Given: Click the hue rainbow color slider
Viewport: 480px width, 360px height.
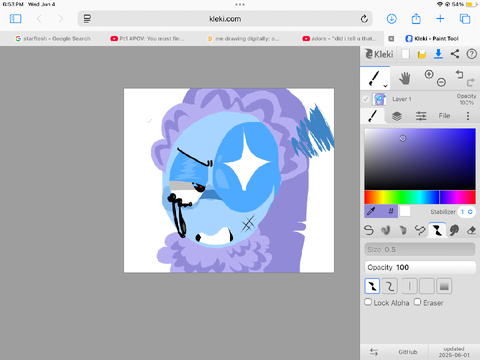Looking at the screenshot, I should [420, 197].
